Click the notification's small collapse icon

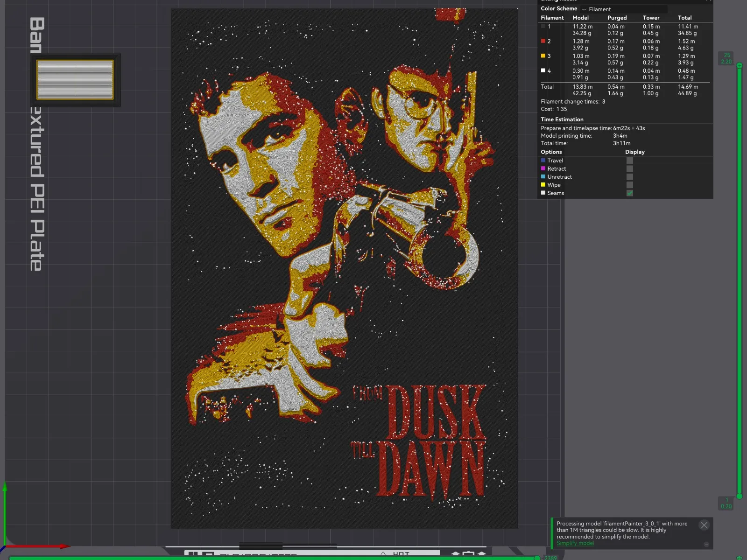click(706, 544)
